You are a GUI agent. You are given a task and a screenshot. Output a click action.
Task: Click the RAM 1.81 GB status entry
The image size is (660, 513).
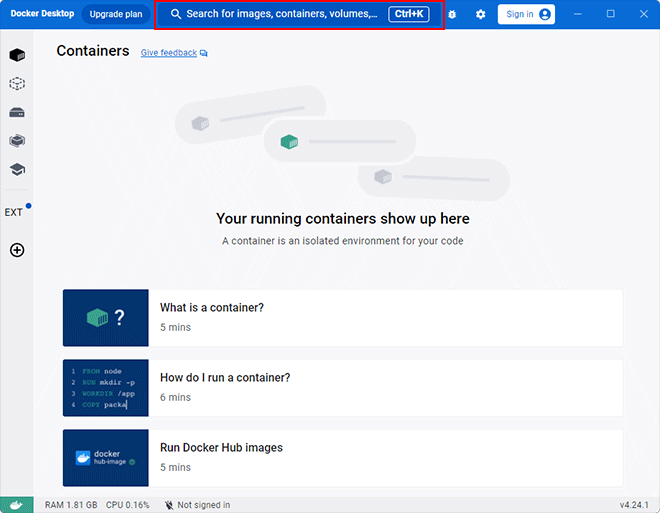coord(71,505)
